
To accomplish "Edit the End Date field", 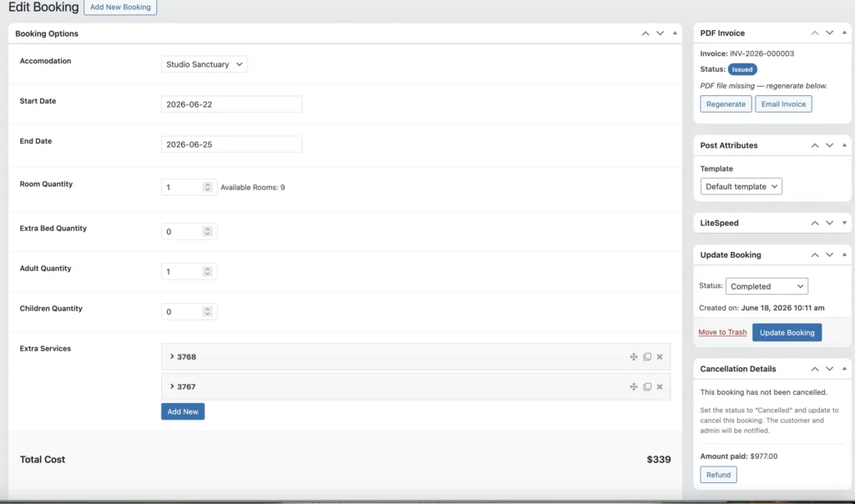I will pyautogui.click(x=232, y=144).
